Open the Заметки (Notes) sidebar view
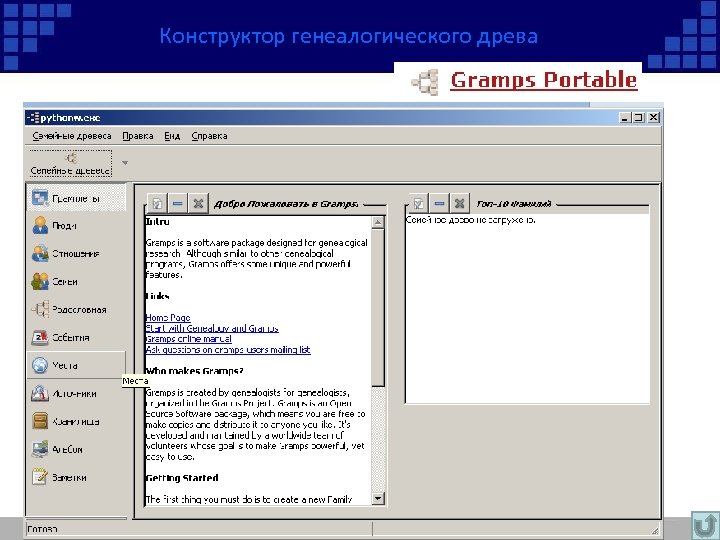 pyautogui.click(x=76, y=477)
